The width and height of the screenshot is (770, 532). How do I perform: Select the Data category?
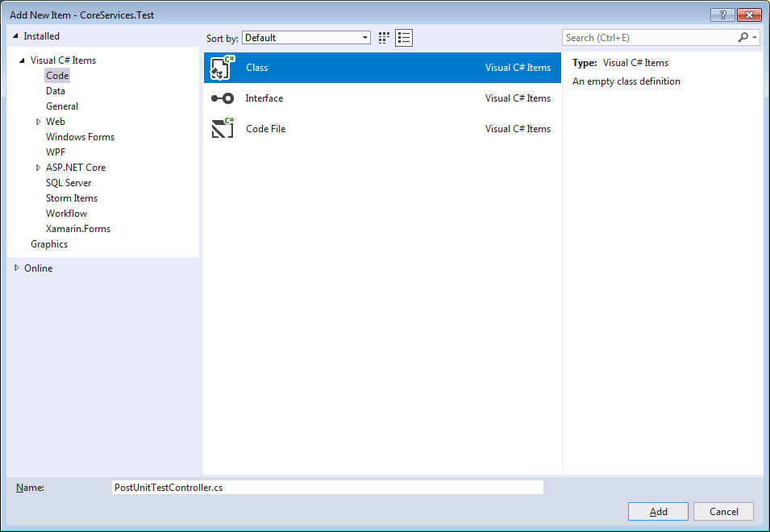point(56,91)
